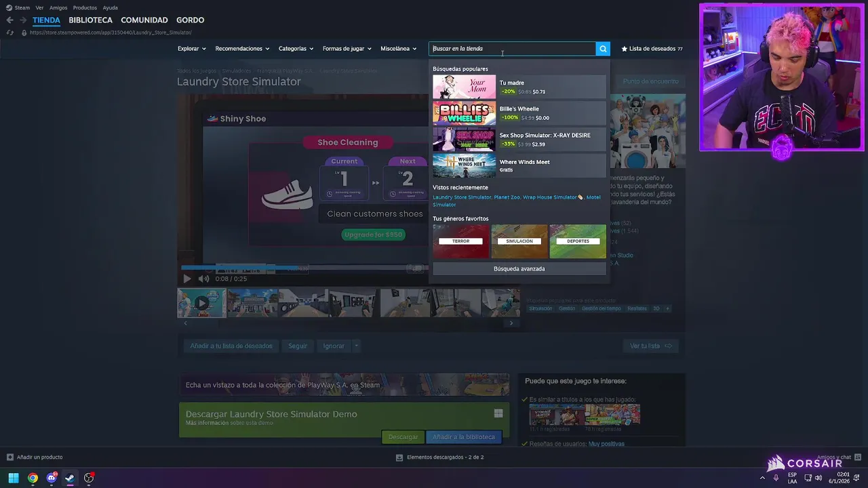Image resolution: width=868 pixels, height=488 pixels.
Task: Open recently viewed Planet Zoo link
Action: click(x=507, y=197)
